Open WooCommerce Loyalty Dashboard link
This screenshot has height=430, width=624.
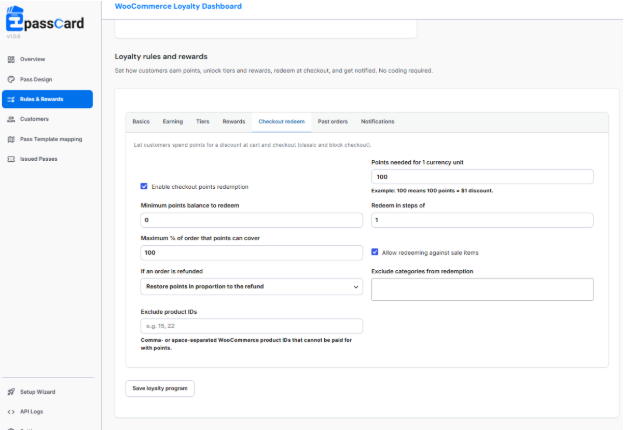pos(178,6)
